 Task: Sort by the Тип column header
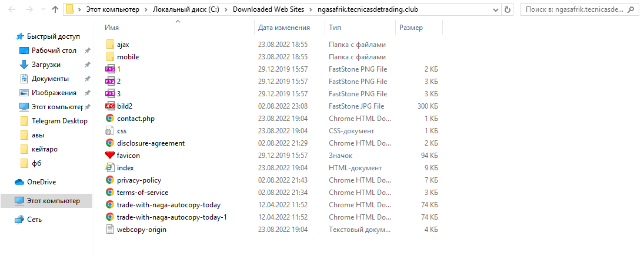(x=335, y=28)
